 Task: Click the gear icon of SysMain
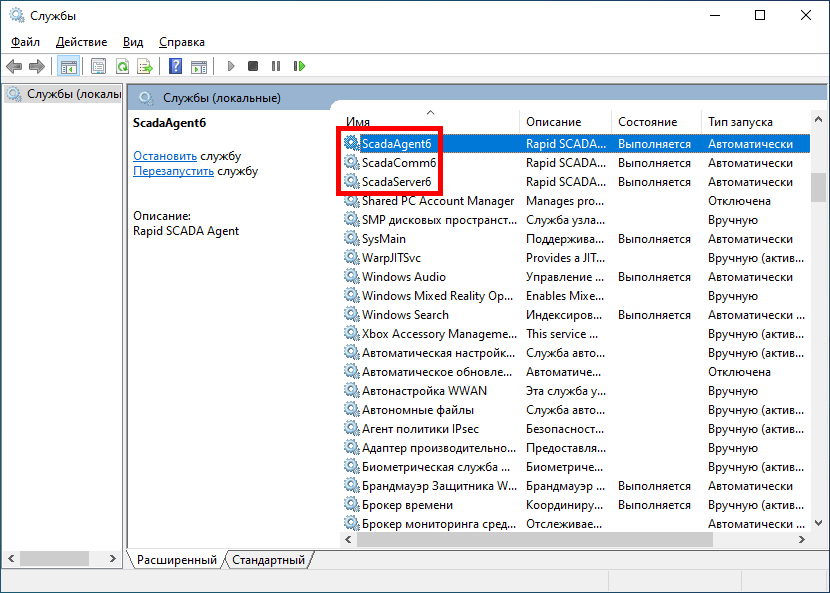(x=351, y=238)
